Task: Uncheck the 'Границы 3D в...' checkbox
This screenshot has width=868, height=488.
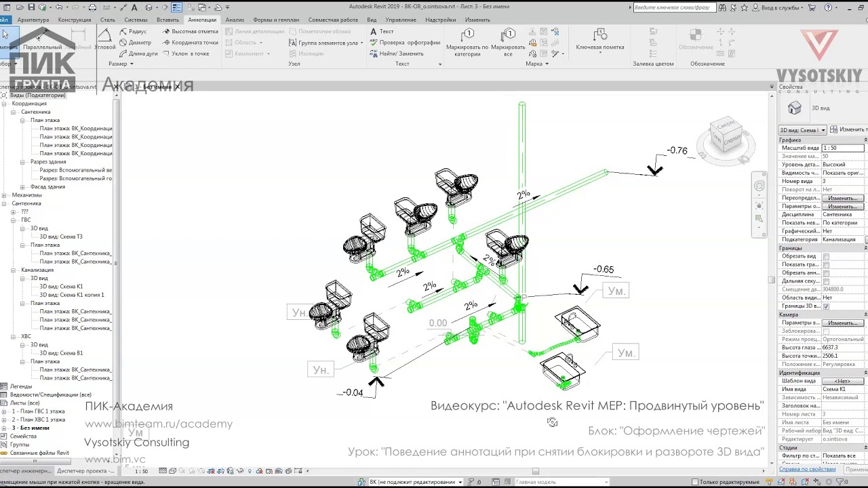Action: [826, 306]
